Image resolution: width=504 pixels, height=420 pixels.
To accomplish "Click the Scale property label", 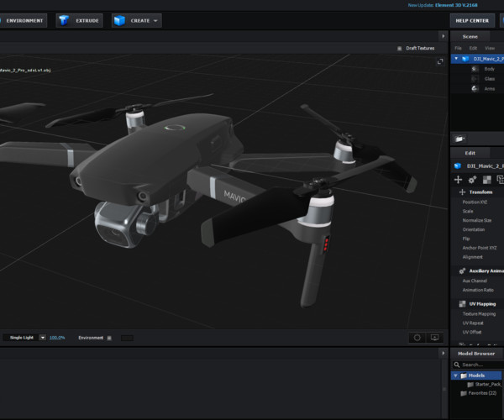I will click(x=468, y=211).
